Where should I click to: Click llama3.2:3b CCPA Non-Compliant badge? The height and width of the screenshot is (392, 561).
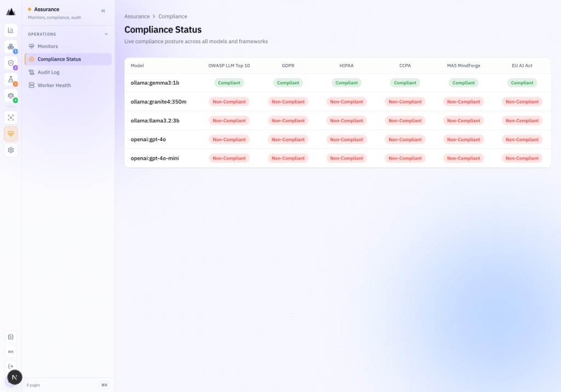(x=405, y=120)
